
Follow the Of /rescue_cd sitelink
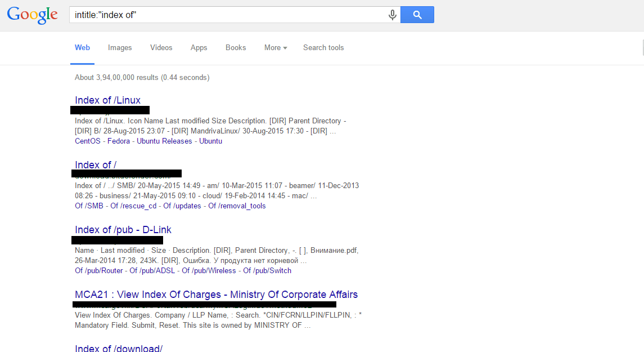coord(133,206)
